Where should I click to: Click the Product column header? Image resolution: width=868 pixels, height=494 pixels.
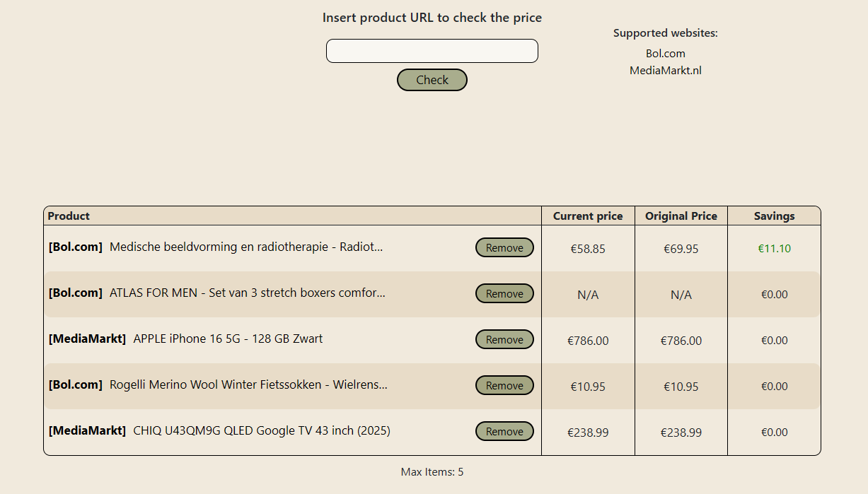pos(69,216)
